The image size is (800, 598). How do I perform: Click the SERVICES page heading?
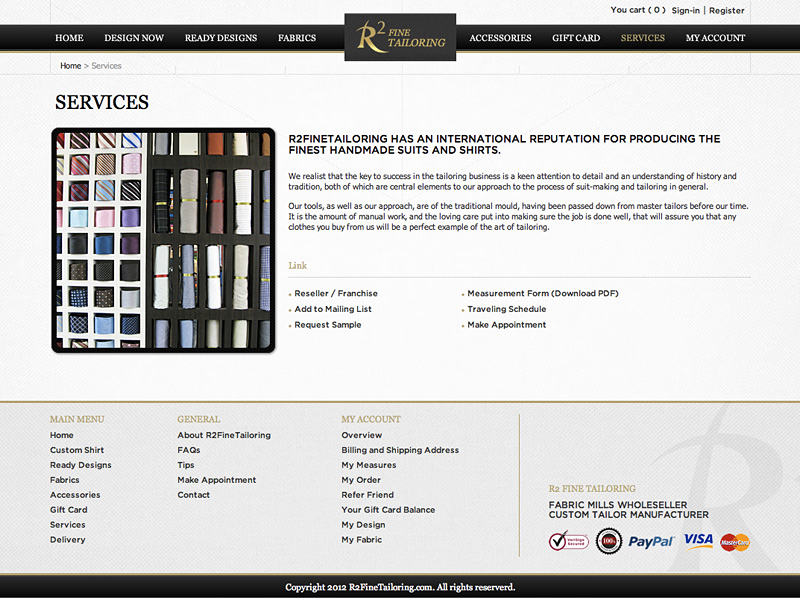pyautogui.click(x=102, y=103)
